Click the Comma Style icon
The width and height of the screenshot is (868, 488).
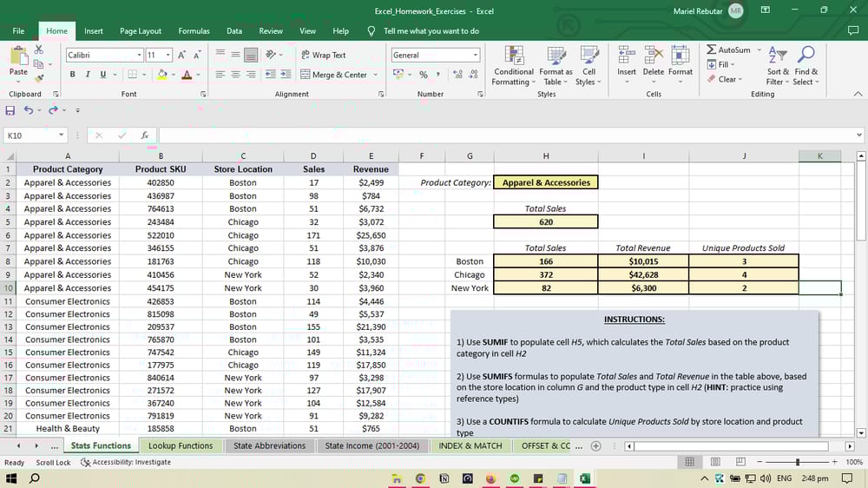[x=437, y=74]
